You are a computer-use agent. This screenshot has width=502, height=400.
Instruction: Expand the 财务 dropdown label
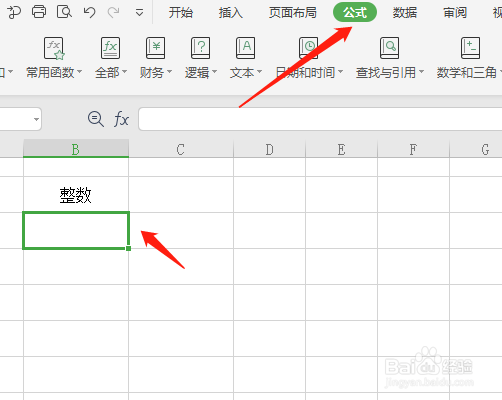pos(156,72)
